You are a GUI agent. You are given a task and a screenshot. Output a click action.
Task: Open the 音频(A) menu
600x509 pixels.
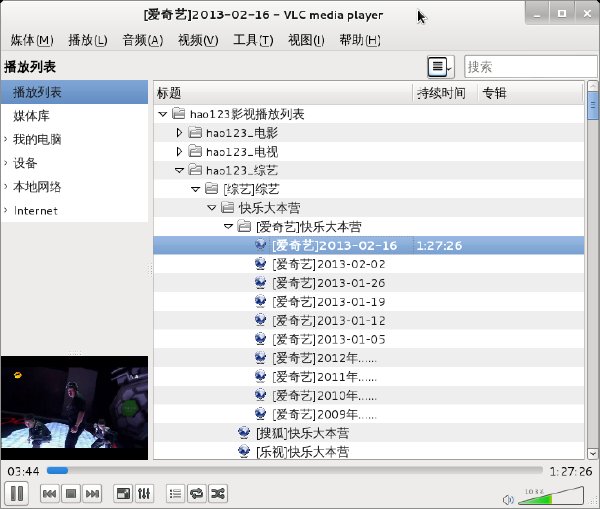pyautogui.click(x=143, y=40)
